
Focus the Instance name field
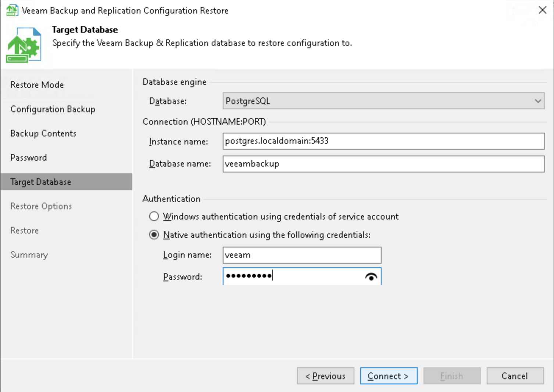tap(383, 141)
